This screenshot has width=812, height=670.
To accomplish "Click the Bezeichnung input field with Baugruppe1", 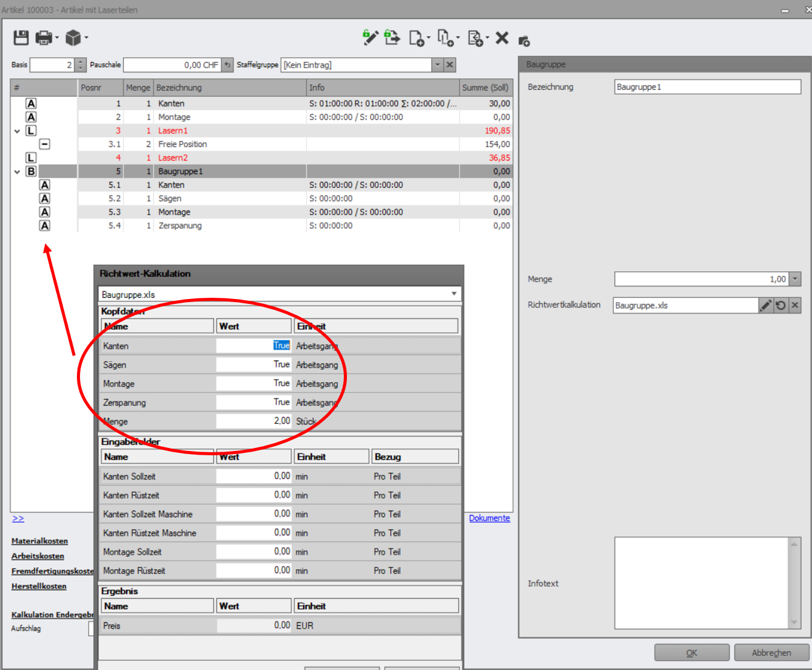I will [x=707, y=87].
